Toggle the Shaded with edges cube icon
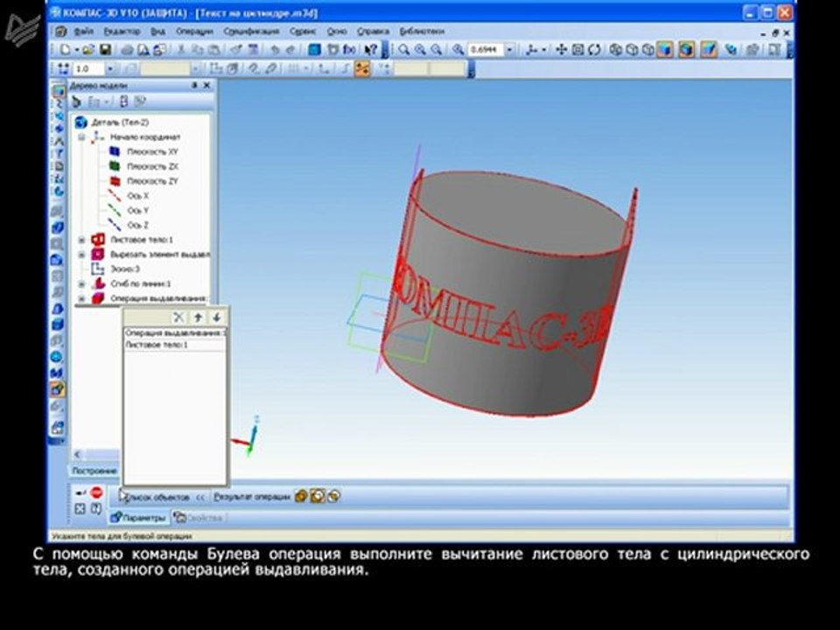840x630 pixels. point(686,50)
